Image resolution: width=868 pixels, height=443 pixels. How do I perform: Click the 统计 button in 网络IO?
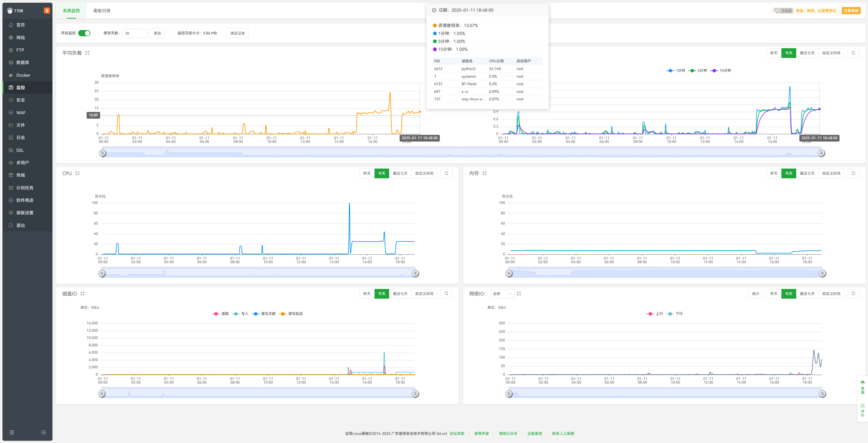pos(756,293)
